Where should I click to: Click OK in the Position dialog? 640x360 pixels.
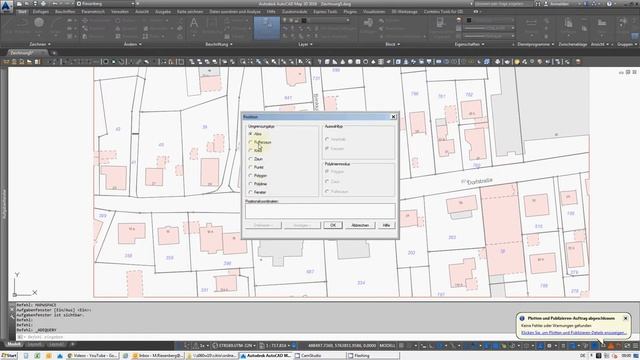(x=333, y=225)
